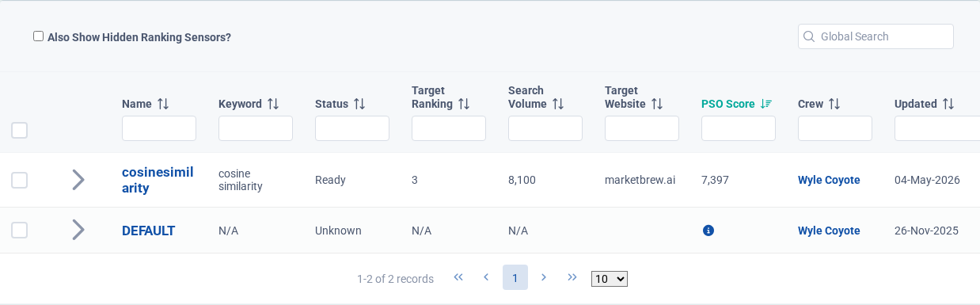Sort by Target Ranking column arrows

pos(464,104)
